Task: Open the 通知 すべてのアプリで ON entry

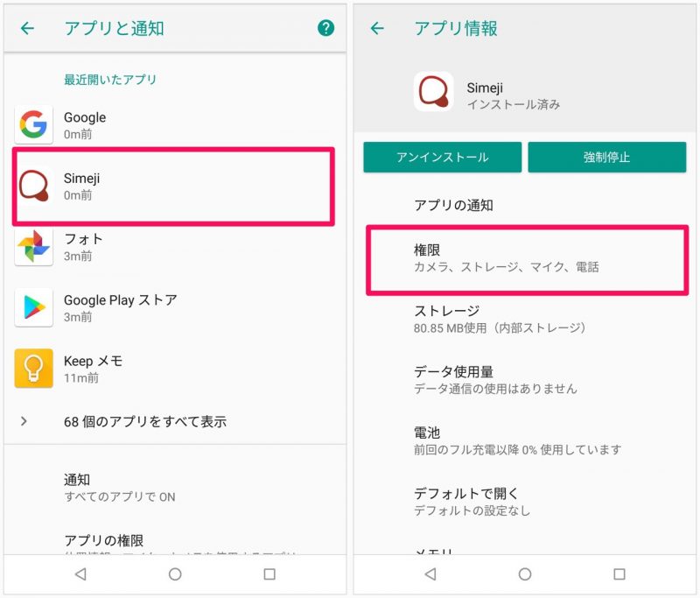Action: pyautogui.click(x=175, y=487)
